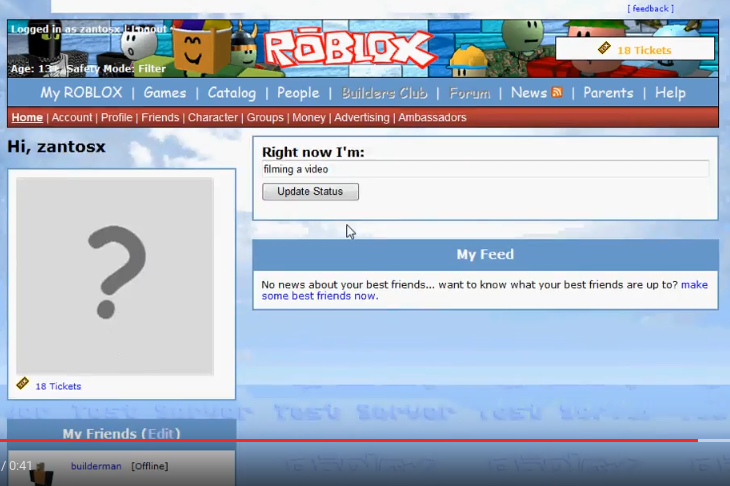Open the Groups sub-navigation link

coord(264,117)
